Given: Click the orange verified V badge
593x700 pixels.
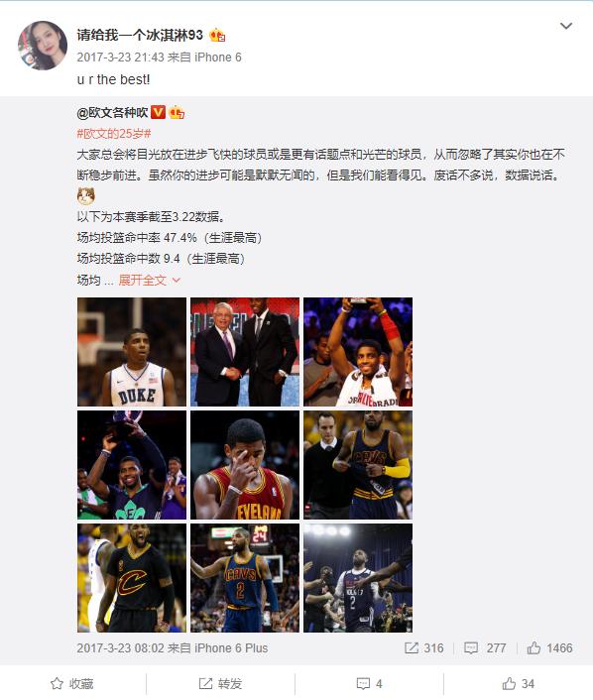Looking at the screenshot, I should click(158, 112).
